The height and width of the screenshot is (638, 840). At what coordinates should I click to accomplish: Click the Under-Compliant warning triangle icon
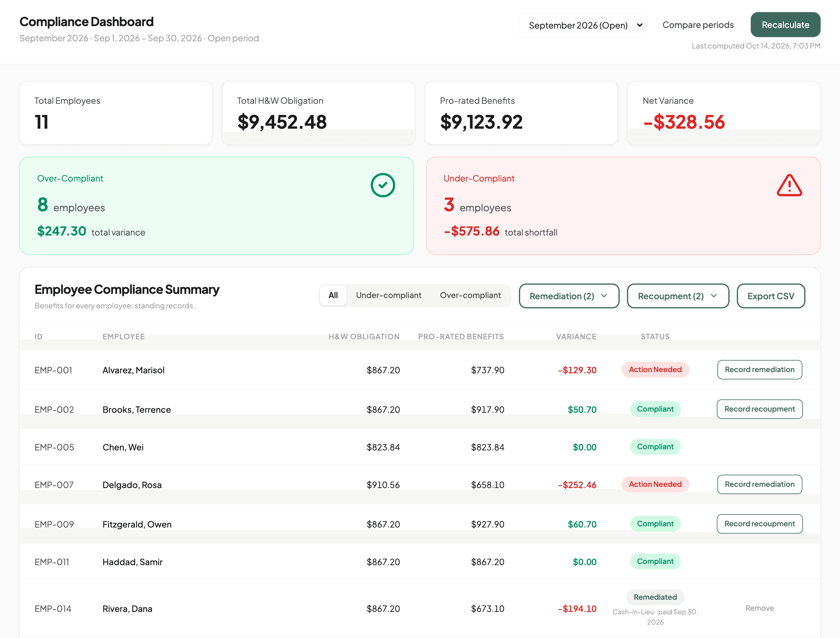(x=790, y=185)
